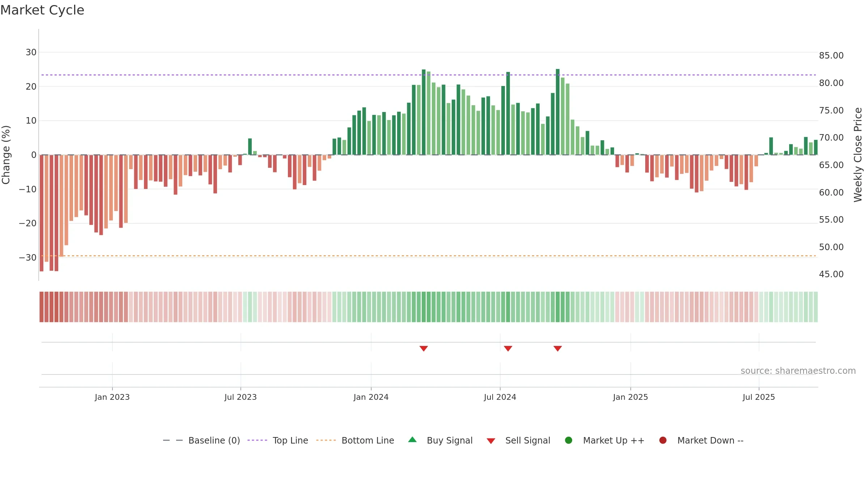Click the orange dotted Bottom Line in chart
This screenshot has width=868, height=488.
coord(429,256)
